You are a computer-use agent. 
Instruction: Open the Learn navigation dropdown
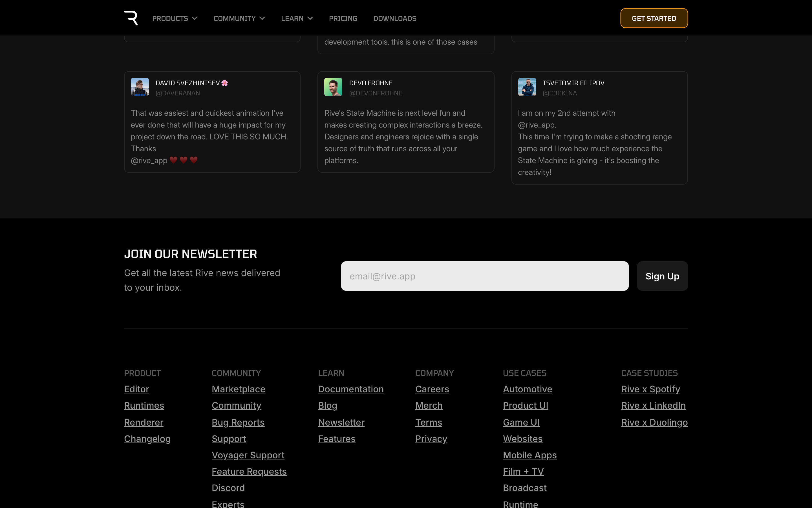pyautogui.click(x=297, y=18)
